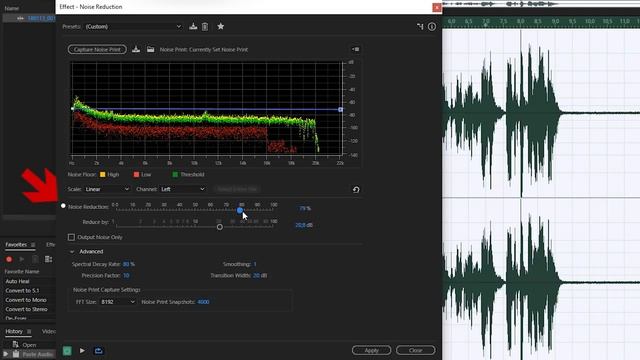Image resolution: width=640 pixels, height=360 pixels.
Task: Reset the noise curve with reset icon
Action: click(356, 189)
